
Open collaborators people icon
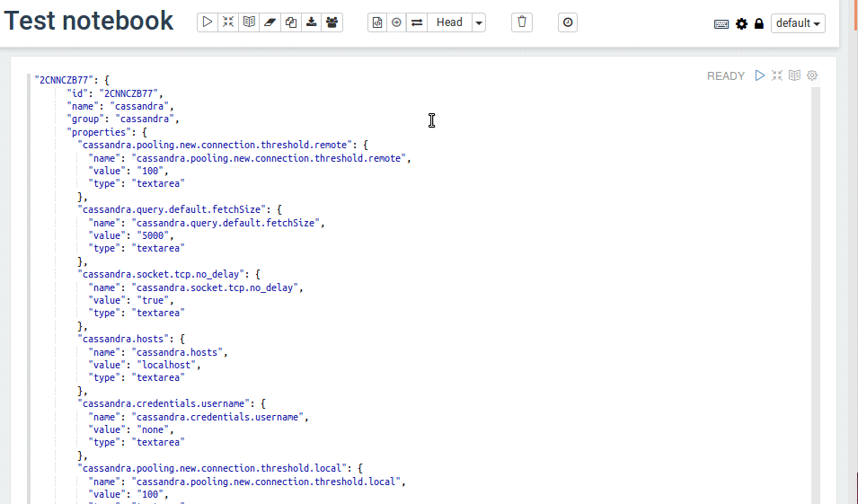coord(332,22)
